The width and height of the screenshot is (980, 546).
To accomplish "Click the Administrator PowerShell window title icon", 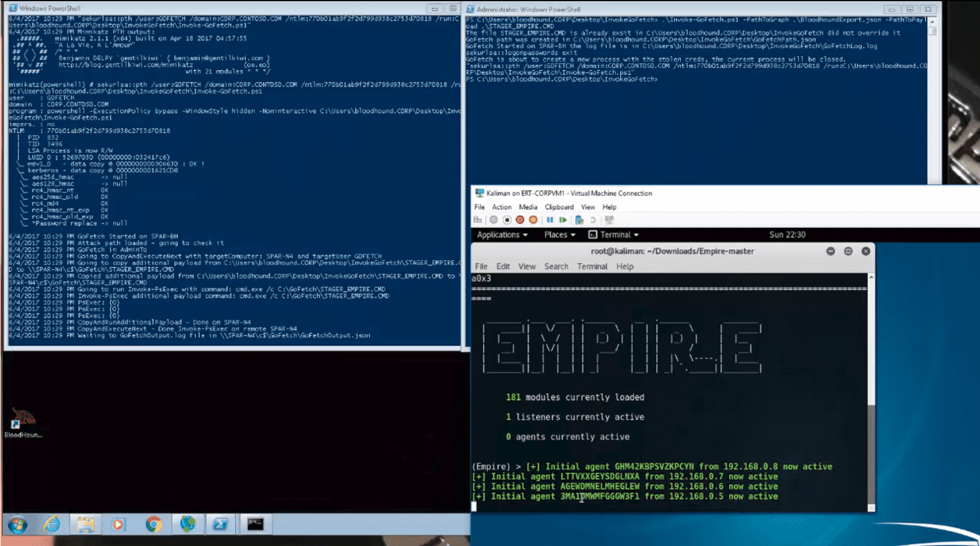I will pyautogui.click(x=470, y=9).
